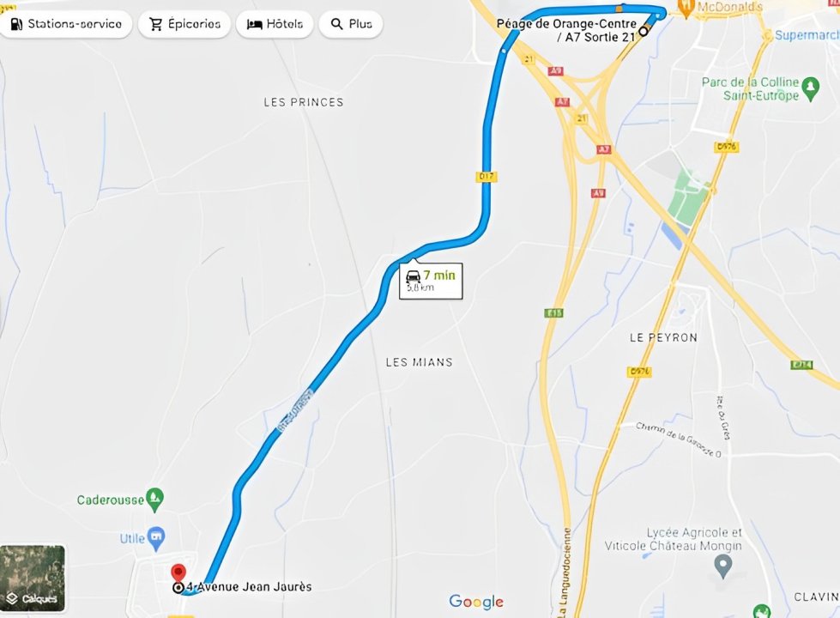Screen dimensions: 840x618
Task: Click the Google logo
Action: tap(476, 602)
